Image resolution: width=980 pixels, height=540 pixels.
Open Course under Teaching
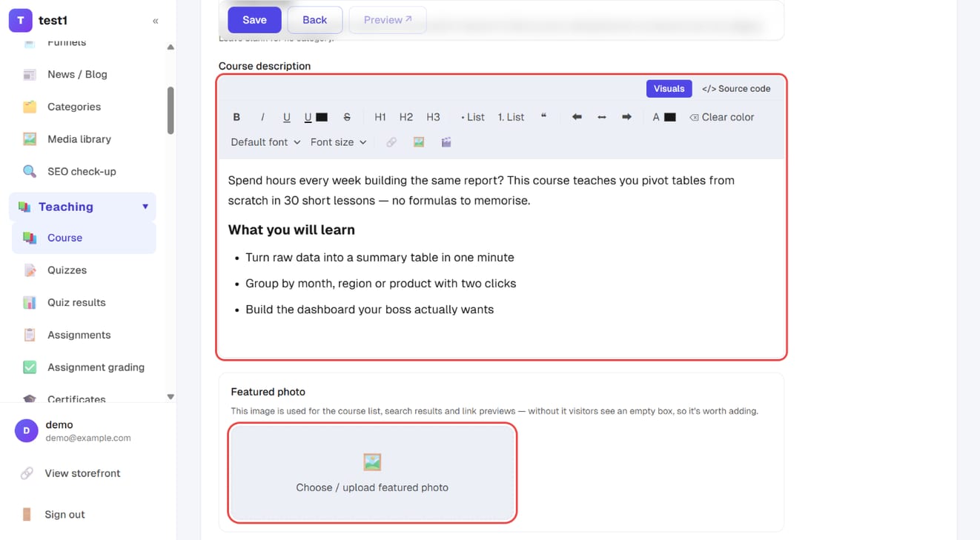pyautogui.click(x=84, y=238)
